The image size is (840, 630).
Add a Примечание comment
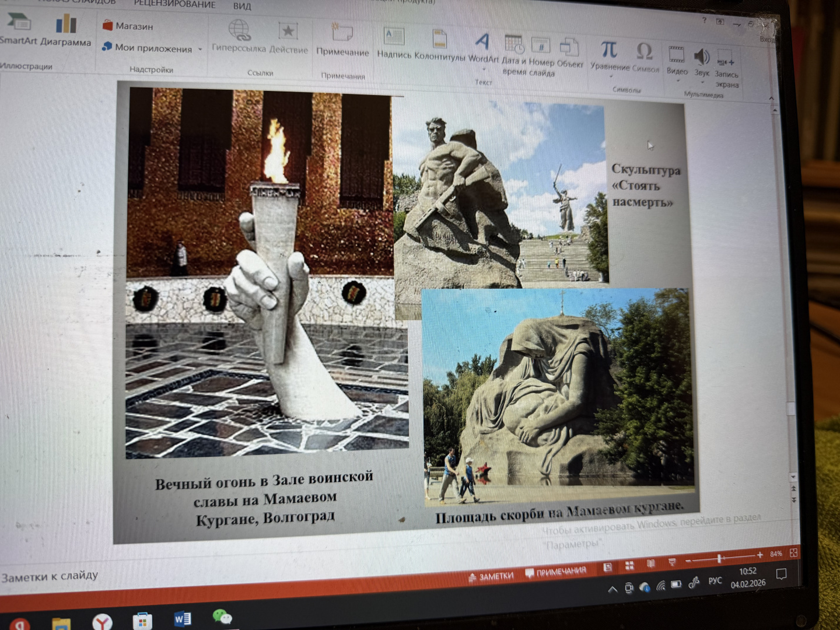tap(342, 34)
